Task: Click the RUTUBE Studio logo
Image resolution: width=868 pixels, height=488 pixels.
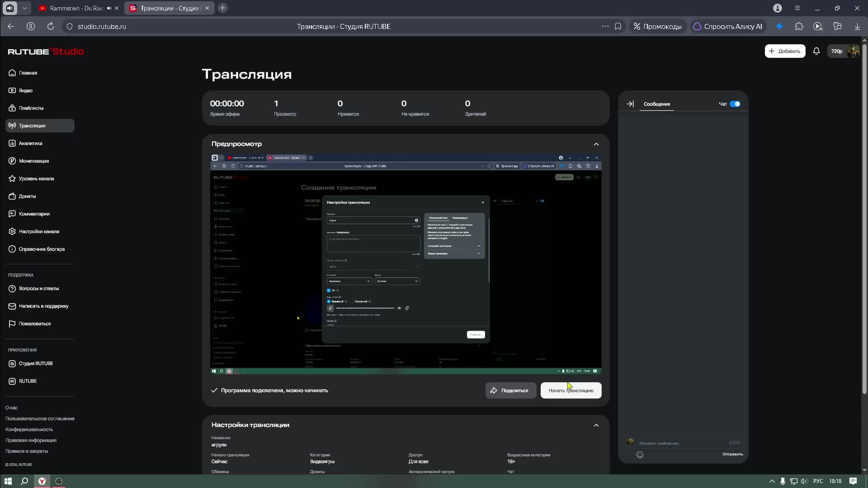Action: (46, 52)
